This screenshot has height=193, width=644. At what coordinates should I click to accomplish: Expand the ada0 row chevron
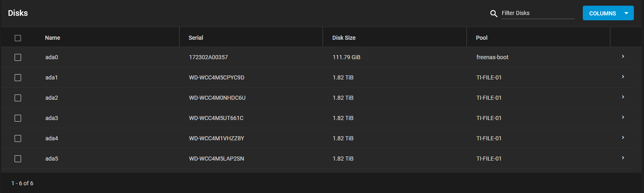(x=623, y=57)
